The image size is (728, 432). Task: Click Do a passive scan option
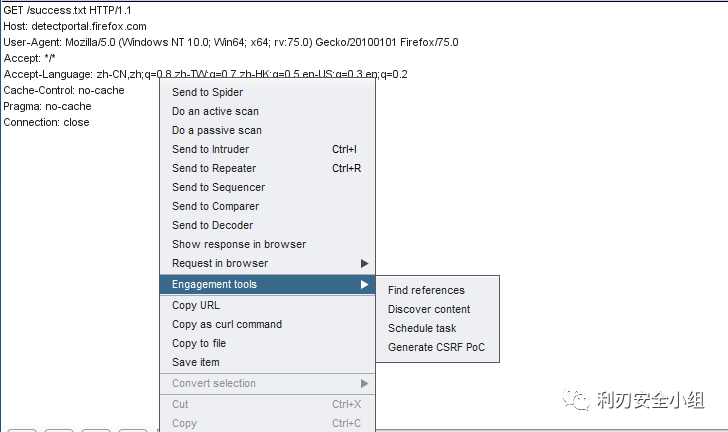click(216, 130)
